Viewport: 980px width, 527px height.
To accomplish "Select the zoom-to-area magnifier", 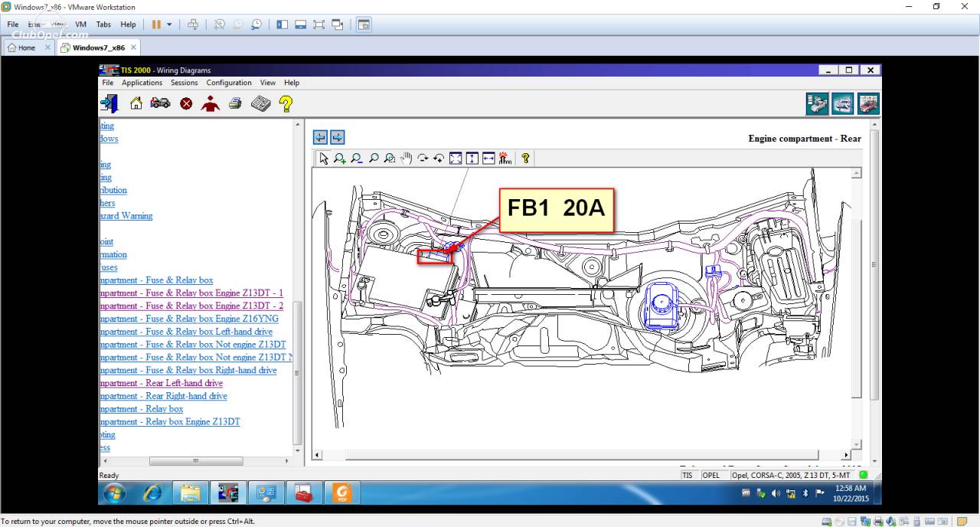I will point(390,159).
